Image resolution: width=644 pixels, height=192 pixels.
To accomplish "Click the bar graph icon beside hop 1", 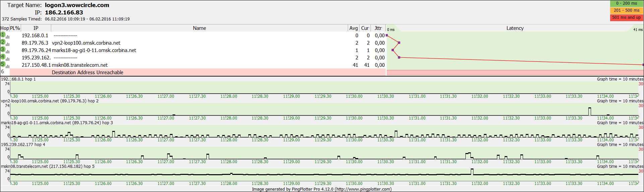I will pyautogui.click(x=8, y=36).
